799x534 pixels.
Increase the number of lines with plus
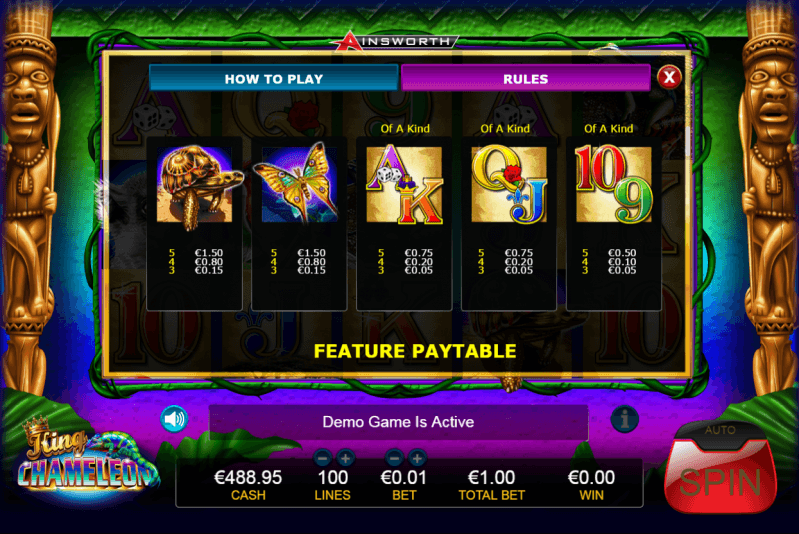[345, 459]
